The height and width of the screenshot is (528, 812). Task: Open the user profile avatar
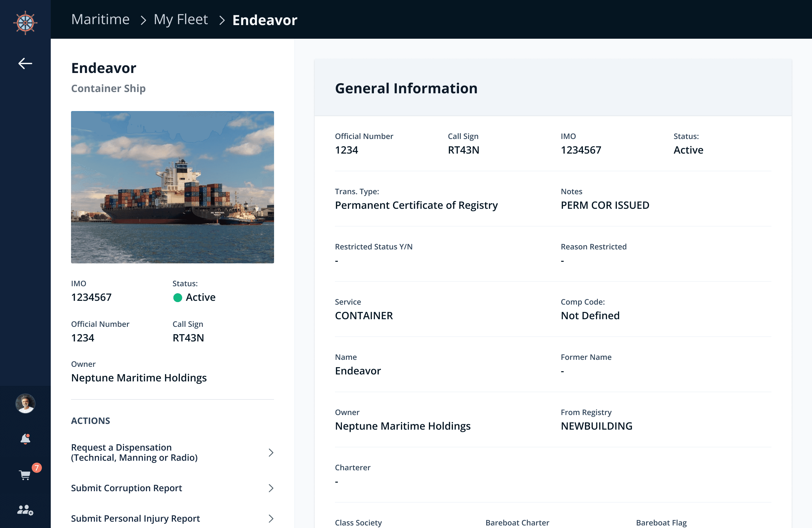coord(25,403)
